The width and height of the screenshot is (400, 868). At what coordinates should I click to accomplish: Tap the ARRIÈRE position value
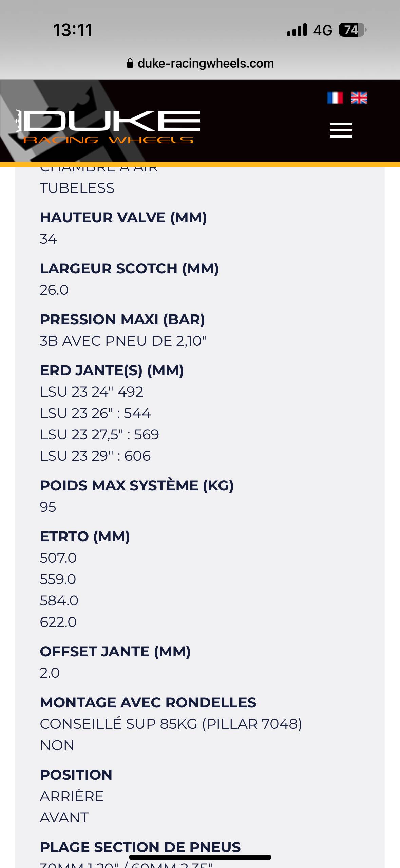point(72,796)
